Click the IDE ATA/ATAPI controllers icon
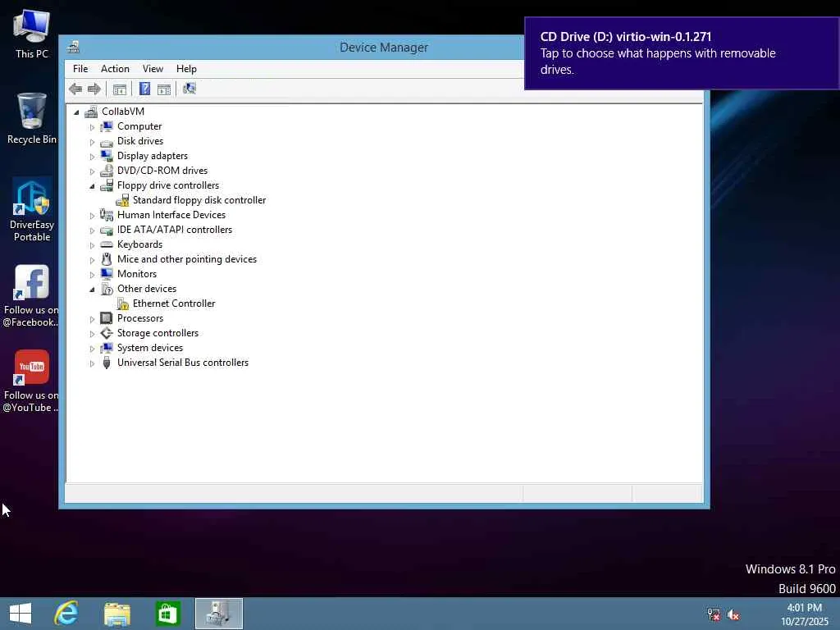 (107, 230)
